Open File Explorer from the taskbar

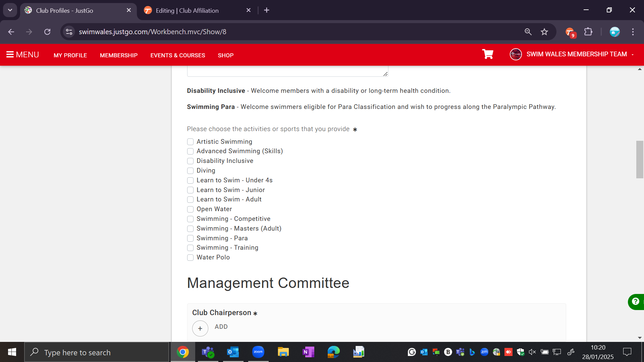pos(283,352)
